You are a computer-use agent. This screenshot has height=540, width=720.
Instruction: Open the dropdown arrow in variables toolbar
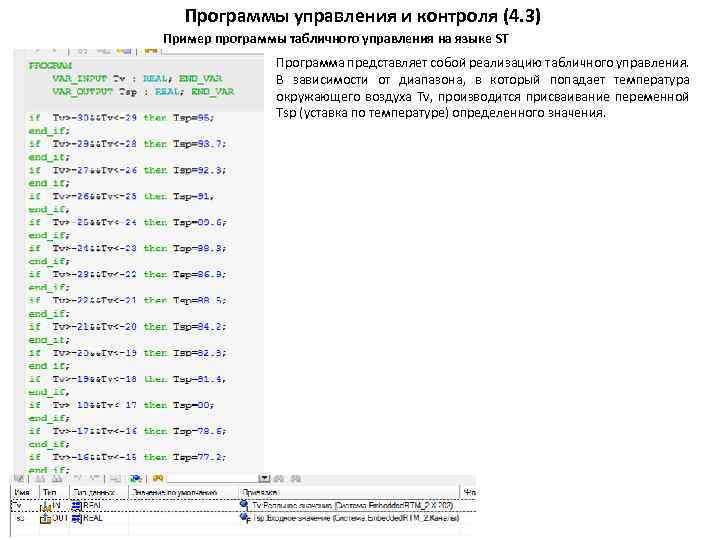[x=264, y=478]
